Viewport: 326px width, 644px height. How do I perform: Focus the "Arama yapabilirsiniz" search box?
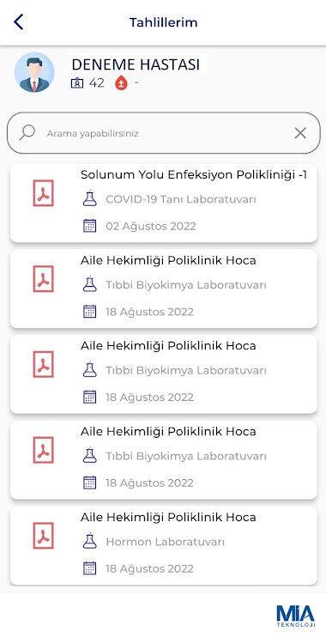[163, 133]
